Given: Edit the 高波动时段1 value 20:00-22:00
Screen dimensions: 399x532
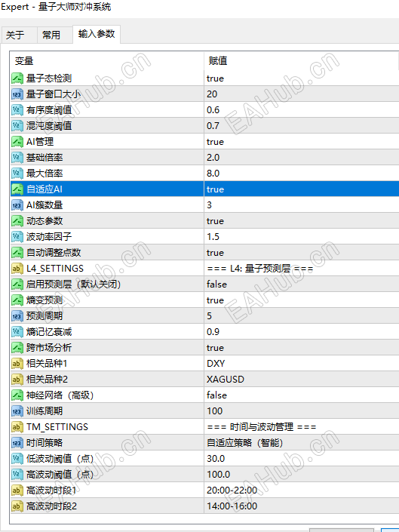Looking at the screenshot, I should [302, 490].
